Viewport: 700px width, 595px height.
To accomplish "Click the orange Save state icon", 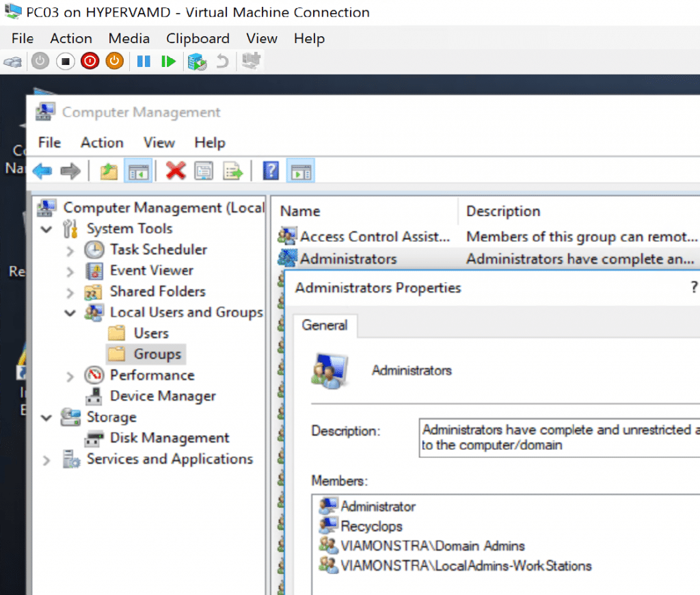I will point(114,62).
